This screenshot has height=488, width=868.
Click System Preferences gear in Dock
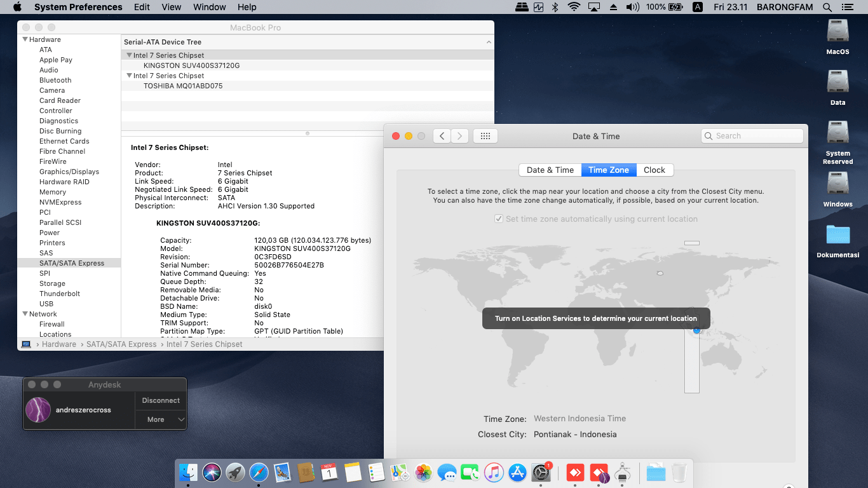[541, 473]
